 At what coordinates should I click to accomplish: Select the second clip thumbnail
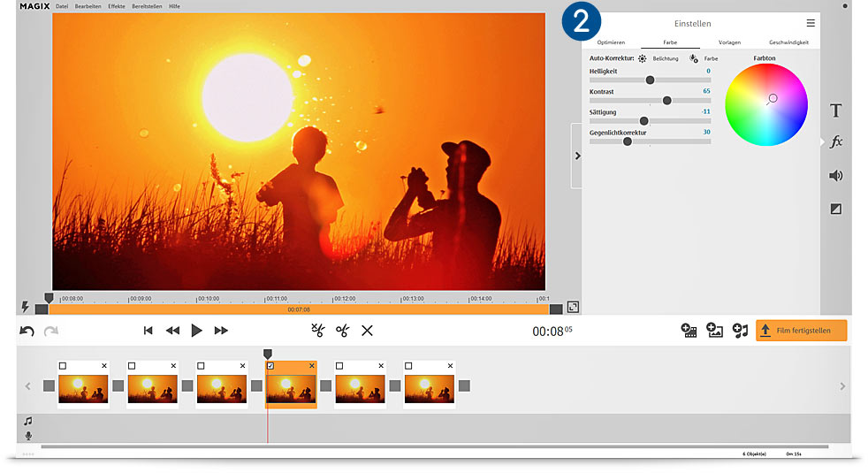[x=152, y=389]
